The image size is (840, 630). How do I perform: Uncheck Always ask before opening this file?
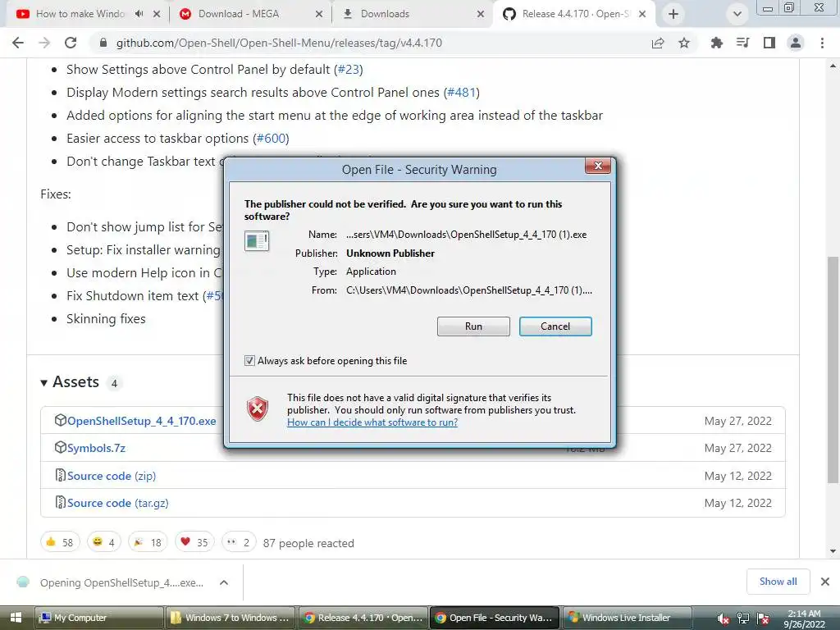pyautogui.click(x=249, y=361)
